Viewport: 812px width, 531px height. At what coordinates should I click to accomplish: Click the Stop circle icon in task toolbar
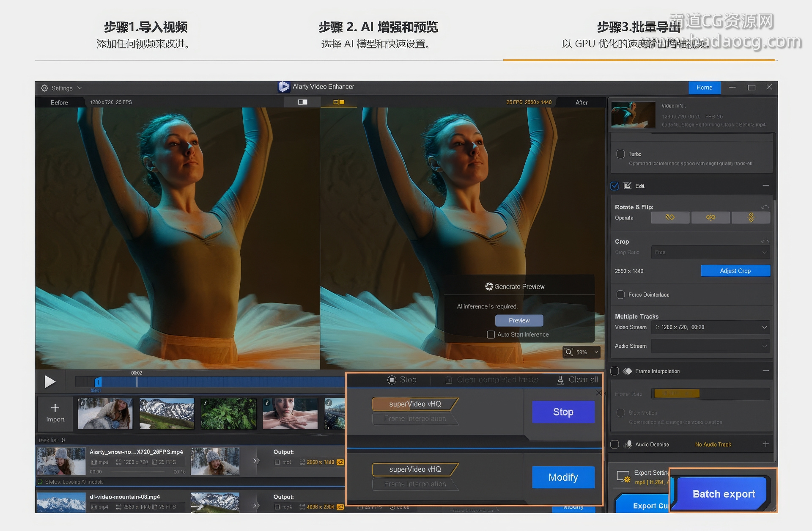coord(392,380)
